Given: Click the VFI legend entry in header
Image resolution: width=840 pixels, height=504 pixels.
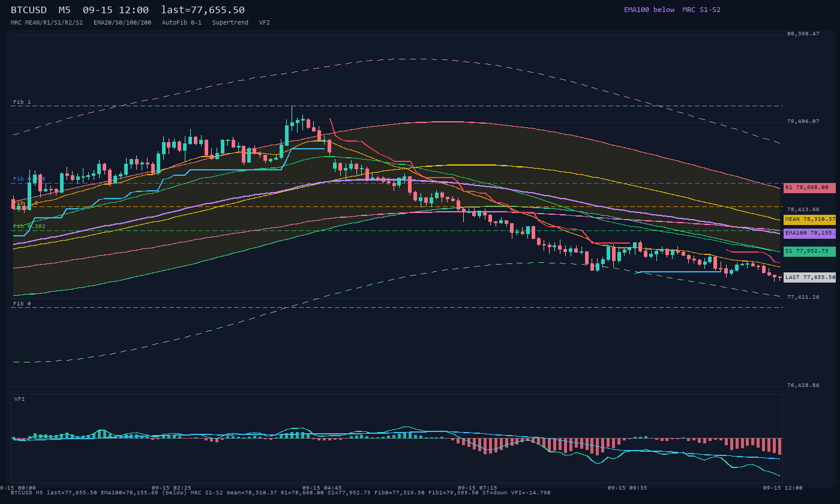Looking at the screenshot, I should 265,22.
